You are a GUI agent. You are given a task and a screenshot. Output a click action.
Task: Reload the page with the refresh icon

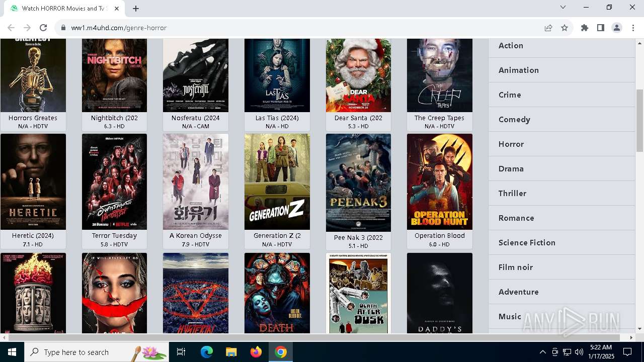click(43, 28)
